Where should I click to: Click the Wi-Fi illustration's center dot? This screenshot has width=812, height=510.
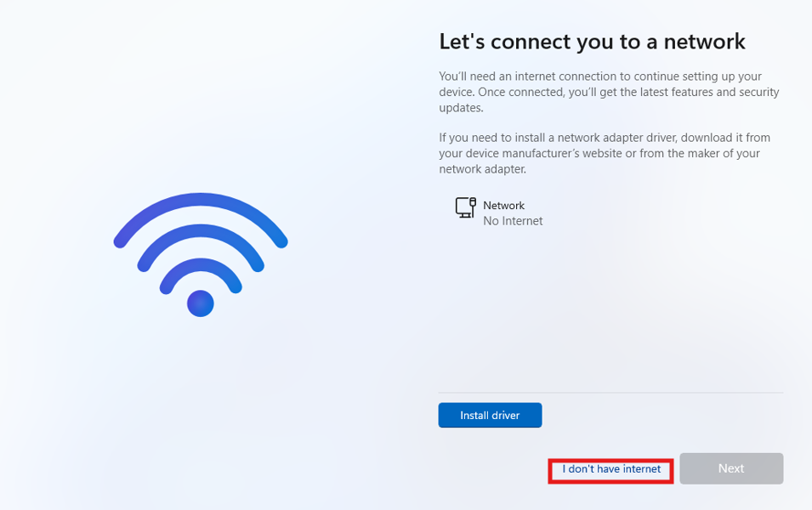[201, 303]
